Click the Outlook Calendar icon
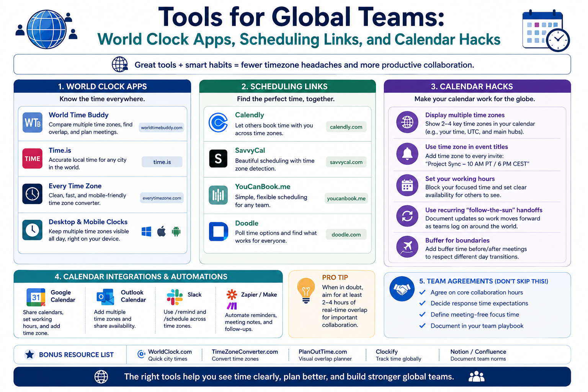This screenshot has width=588, height=392. click(x=105, y=297)
